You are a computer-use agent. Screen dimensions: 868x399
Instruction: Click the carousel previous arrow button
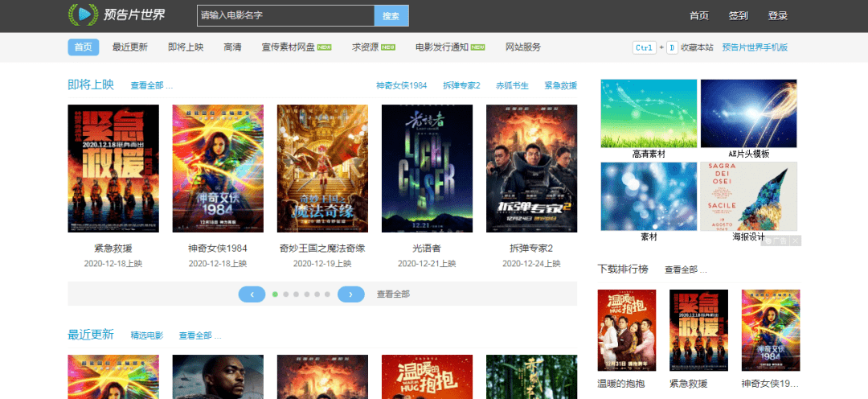(252, 294)
